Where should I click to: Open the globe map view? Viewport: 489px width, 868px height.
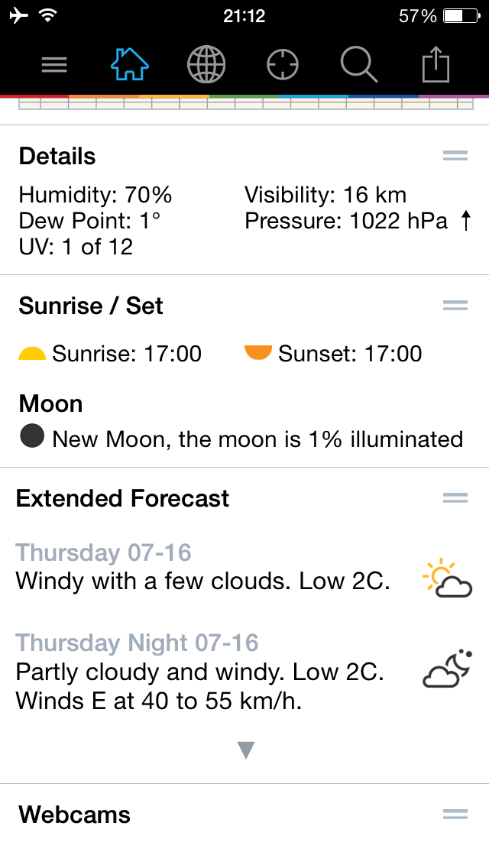(x=206, y=64)
